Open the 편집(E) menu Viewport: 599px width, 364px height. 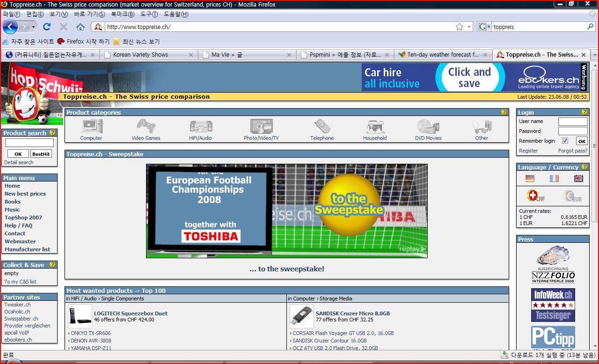point(35,14)
